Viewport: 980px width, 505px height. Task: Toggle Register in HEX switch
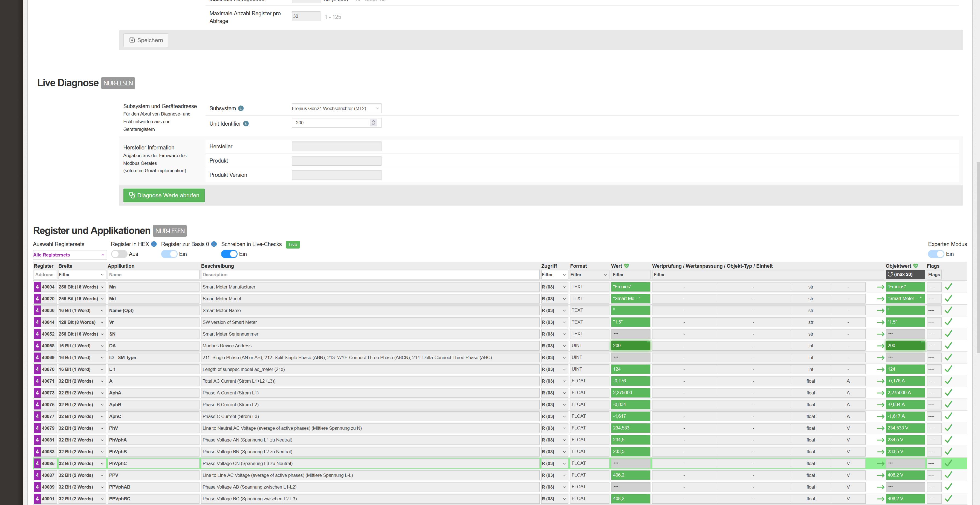point(119,254)
